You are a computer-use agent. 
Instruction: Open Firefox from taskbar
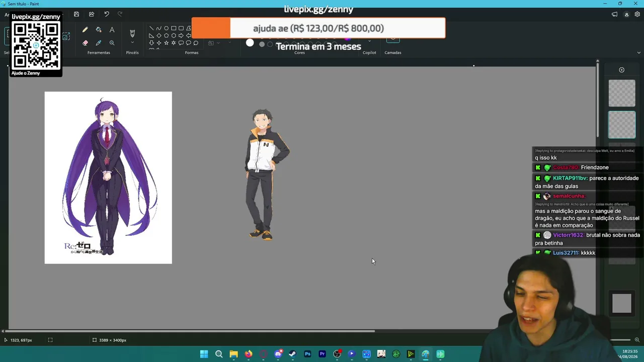[x=248, y=354]
